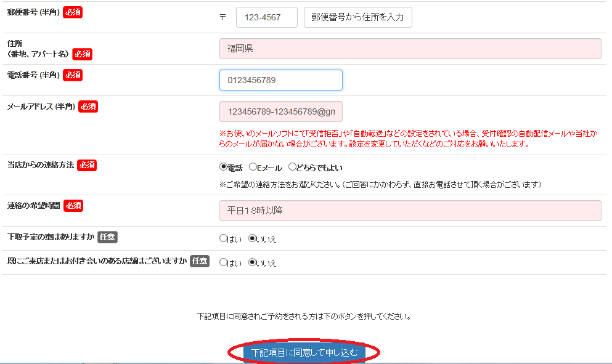Select 電話 contact method radio button
Screen dimensions: 612x364
pyautogui.click(x=223, y=167)
